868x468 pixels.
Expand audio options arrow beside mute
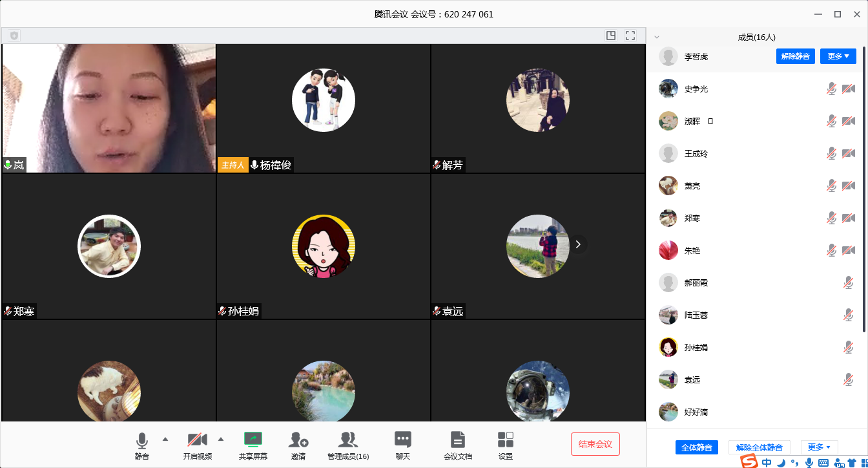point(165,439)
